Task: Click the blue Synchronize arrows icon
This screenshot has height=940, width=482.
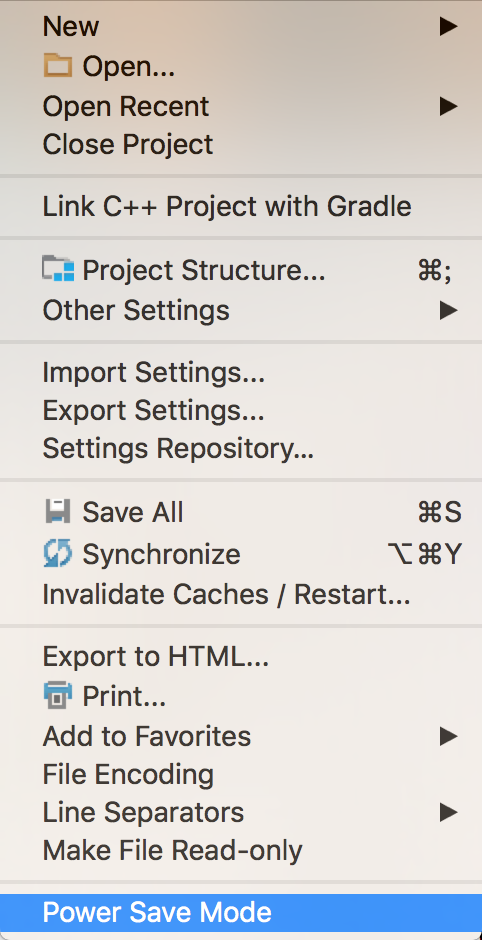Action: tap(58, 553)
